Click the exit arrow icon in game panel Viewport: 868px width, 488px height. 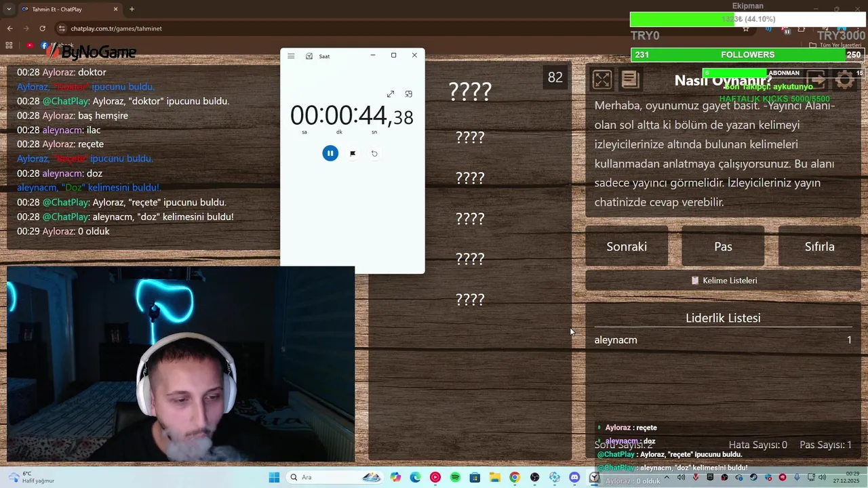(x=816, y=80)
